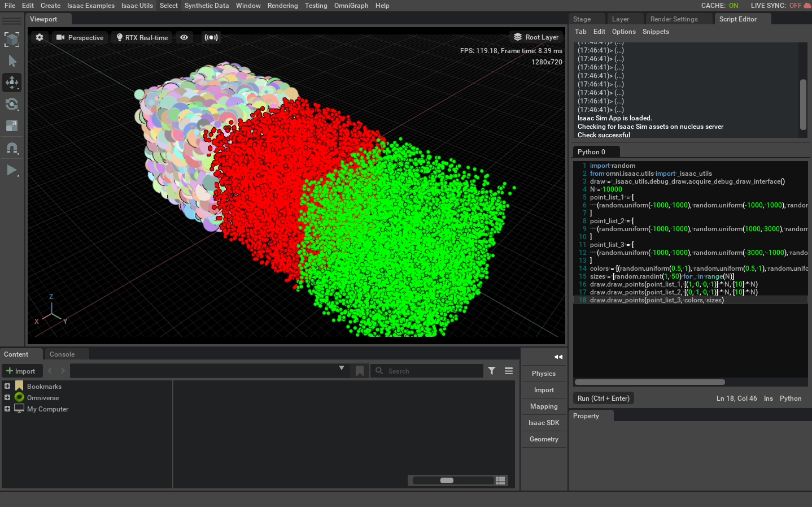This screenshot has width=812, height=507.
Task: Go forward in content browser
Action: (x=63, y=371)
